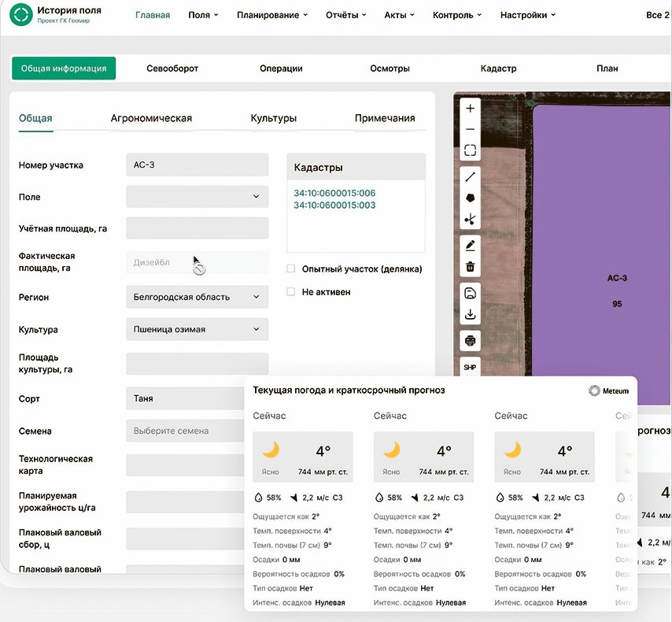Select the polygon drawing tool
672x622 pixels.
pyautogui.click(x=470, y=198)
